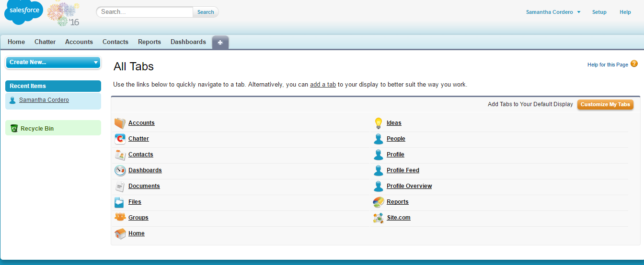The height and width of the screenshot is (265, 644).
Task: Open the plus All Tabs tab
Action: pos(220,42)
